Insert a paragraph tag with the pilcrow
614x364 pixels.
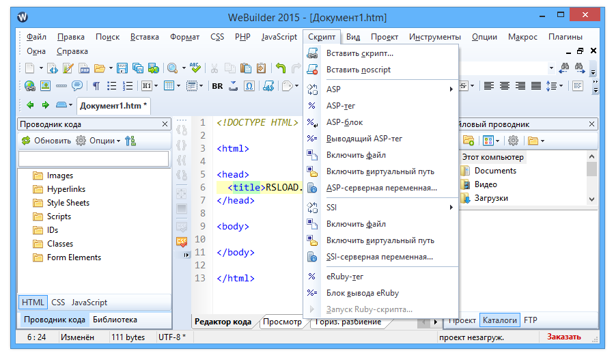coord(96,86)
